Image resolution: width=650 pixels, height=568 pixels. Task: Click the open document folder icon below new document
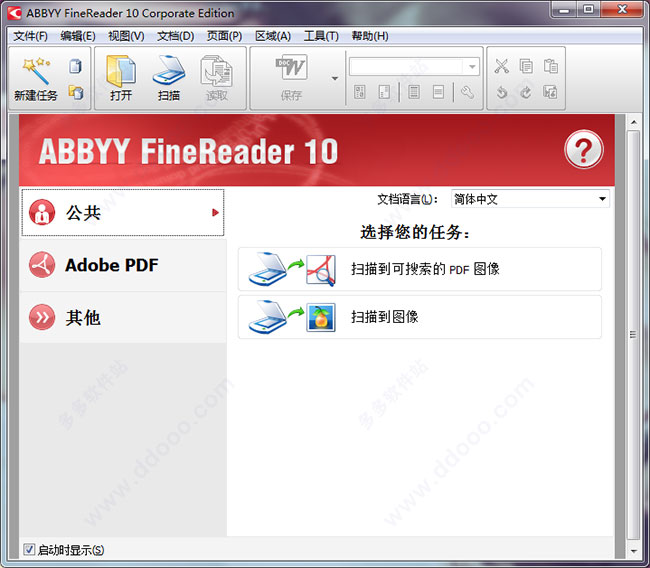click(76, 92)
